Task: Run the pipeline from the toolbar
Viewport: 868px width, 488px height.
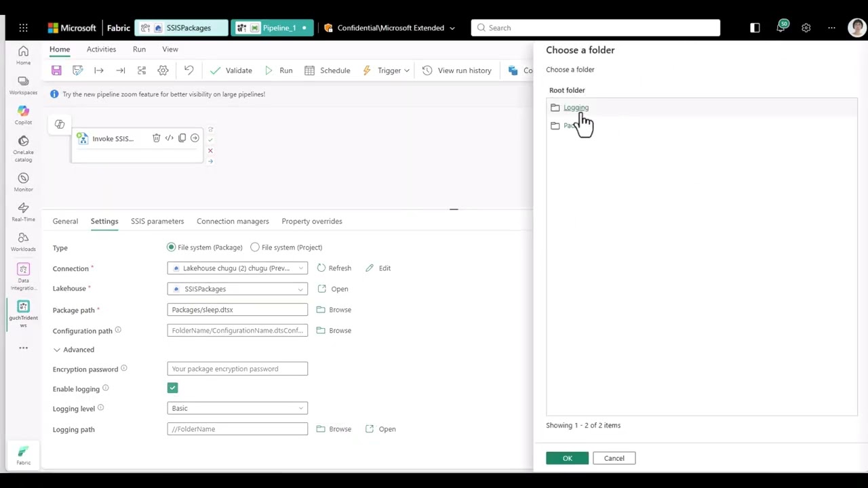Action: [279, 70]
